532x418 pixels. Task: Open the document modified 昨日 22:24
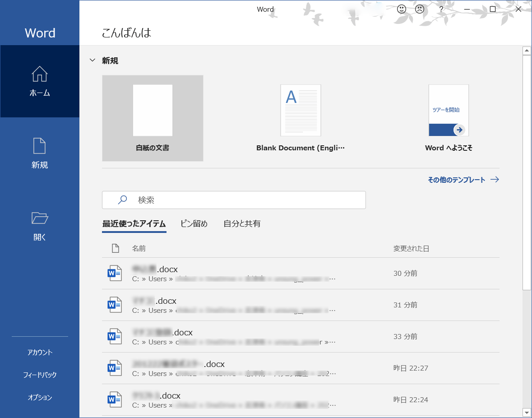(301, 399)
